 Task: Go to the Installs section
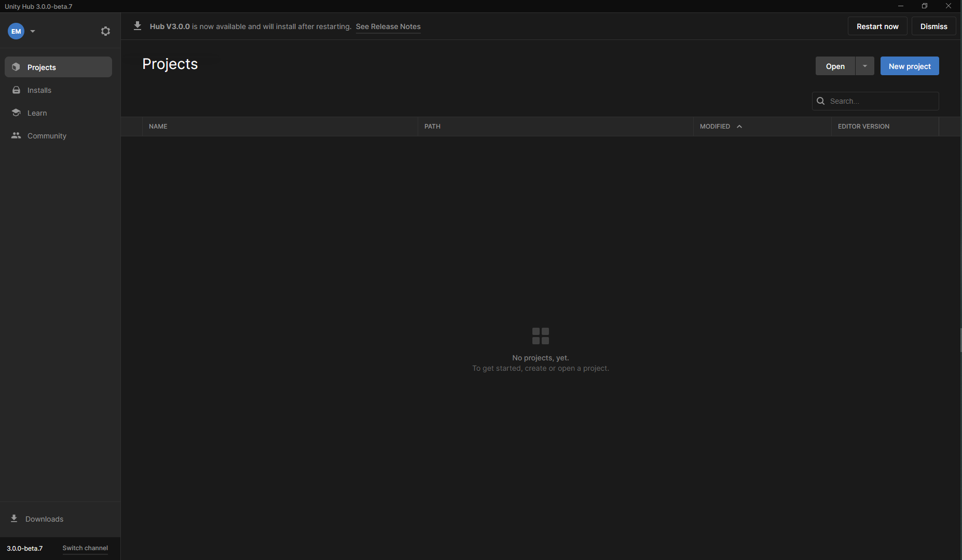(x=58, y=90)
